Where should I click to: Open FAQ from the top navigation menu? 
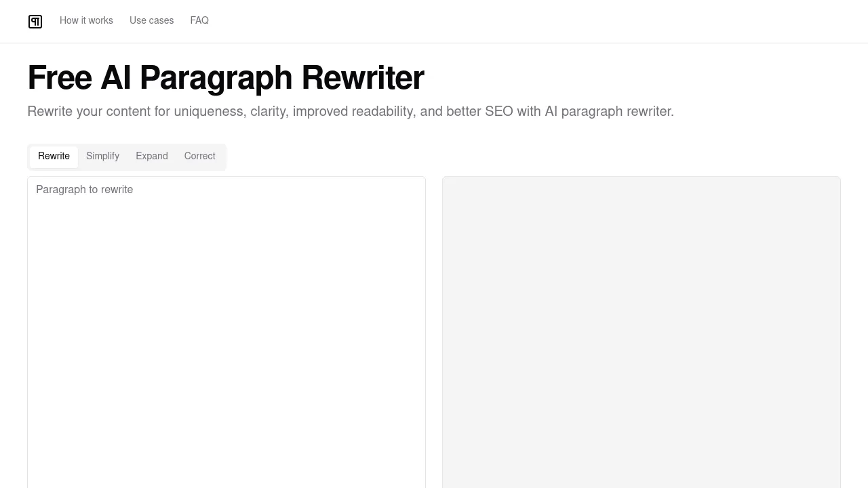click(x=199, y=20)
